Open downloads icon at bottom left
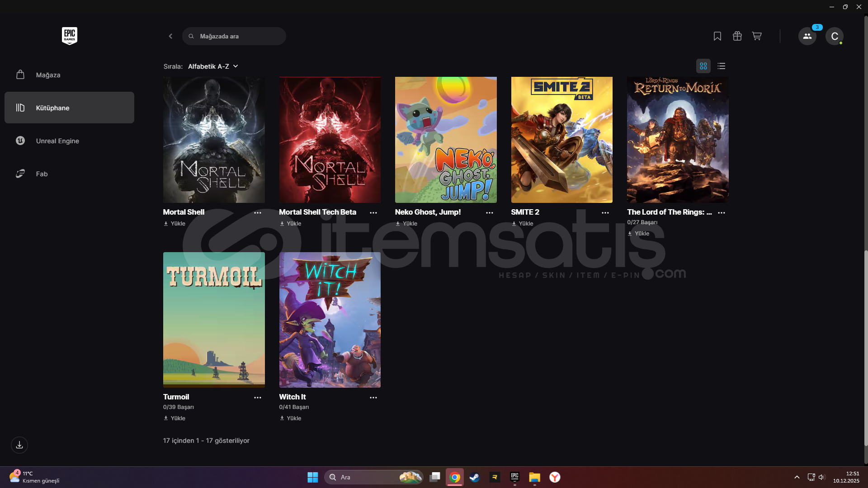Screen dimensions: 868x488 (19, 445)
